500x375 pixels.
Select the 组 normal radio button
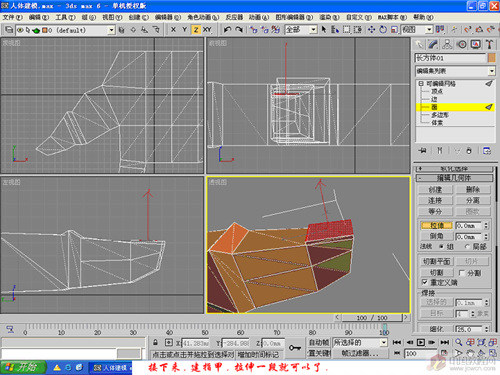click(x=441, y=247)
